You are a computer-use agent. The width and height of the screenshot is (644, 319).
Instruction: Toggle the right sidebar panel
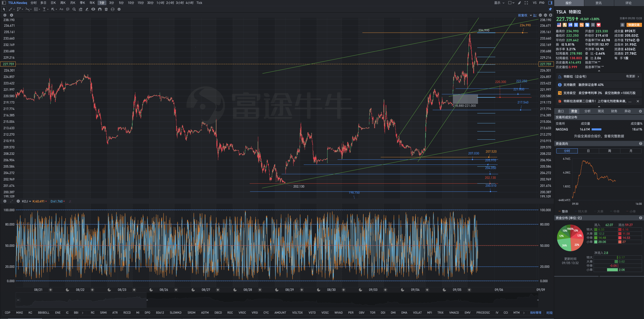pos(550,3)
